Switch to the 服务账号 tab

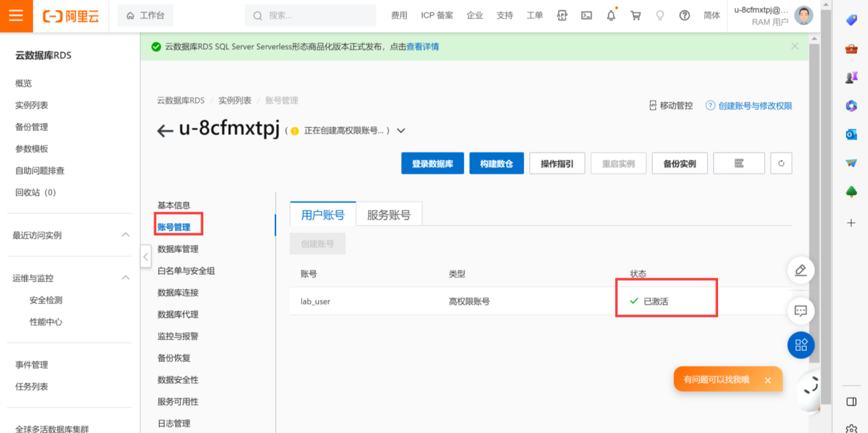click(x=389, y=214)
